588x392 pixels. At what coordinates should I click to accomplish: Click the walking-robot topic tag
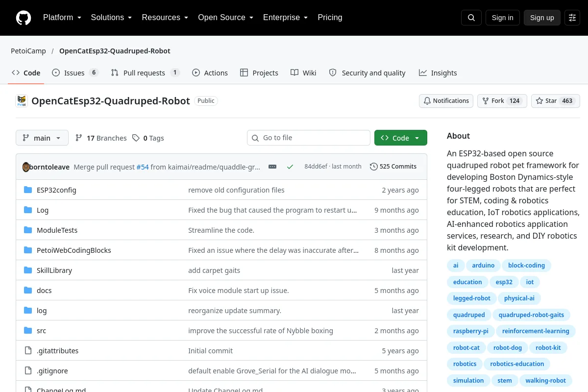click(x=545, y=380)
